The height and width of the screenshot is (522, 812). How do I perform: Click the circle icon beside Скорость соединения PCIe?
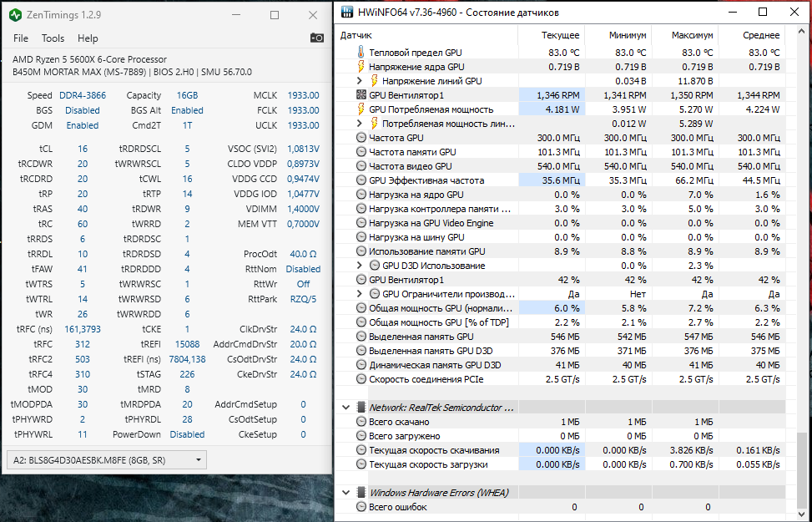(361, 379)
